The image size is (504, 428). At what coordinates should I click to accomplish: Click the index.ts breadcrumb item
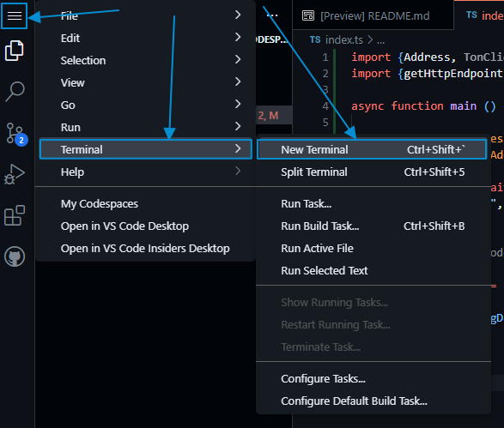(344, 39)
